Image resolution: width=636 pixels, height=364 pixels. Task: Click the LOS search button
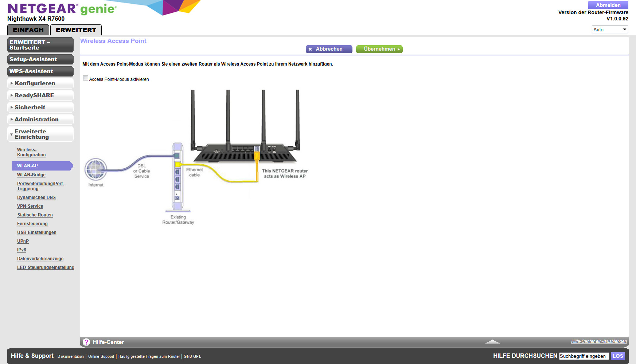(x=618, y=356)
